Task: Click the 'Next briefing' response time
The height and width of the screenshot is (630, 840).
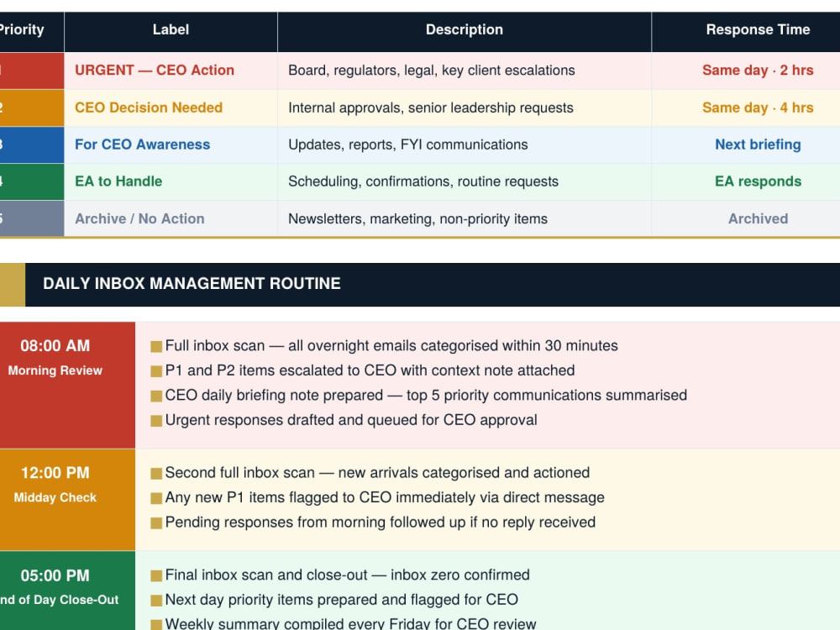Action: (x=758, y=144)
